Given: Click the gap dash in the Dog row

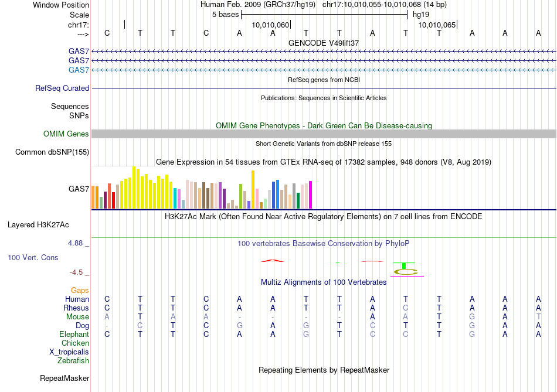Looking at the screenshot, I should point(107,326).
